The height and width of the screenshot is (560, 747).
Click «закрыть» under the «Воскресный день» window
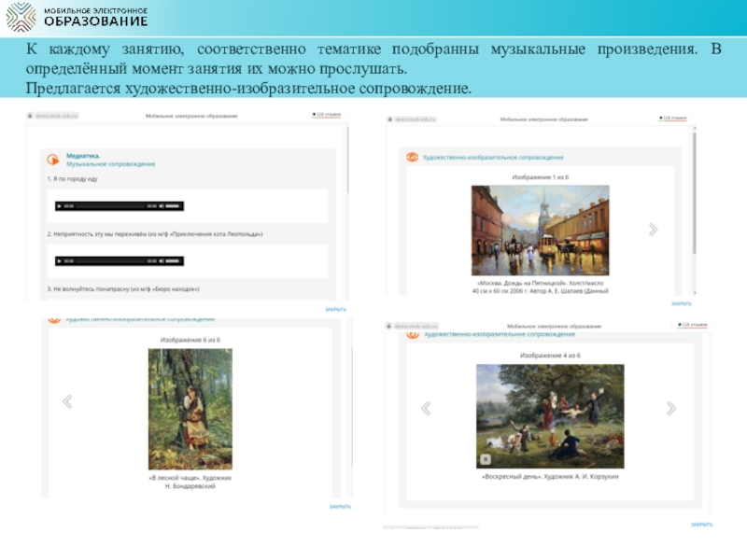coord(702,525)
